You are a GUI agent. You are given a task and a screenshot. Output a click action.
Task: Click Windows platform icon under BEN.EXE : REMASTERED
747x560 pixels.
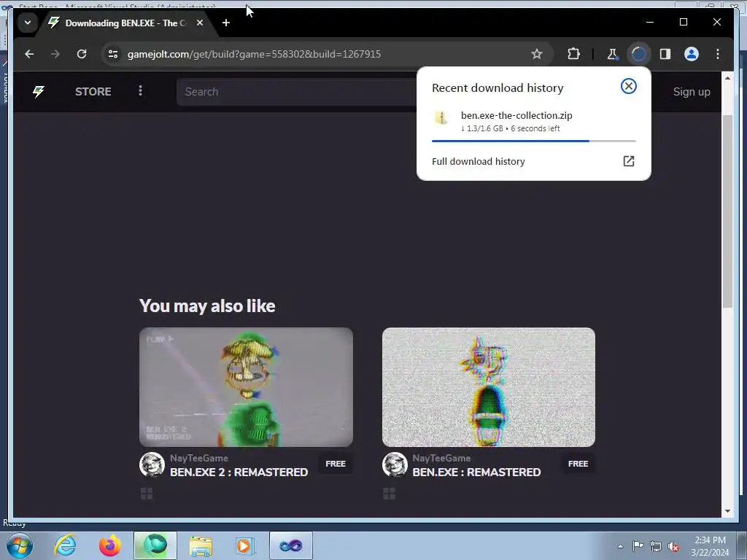[390, 494]
